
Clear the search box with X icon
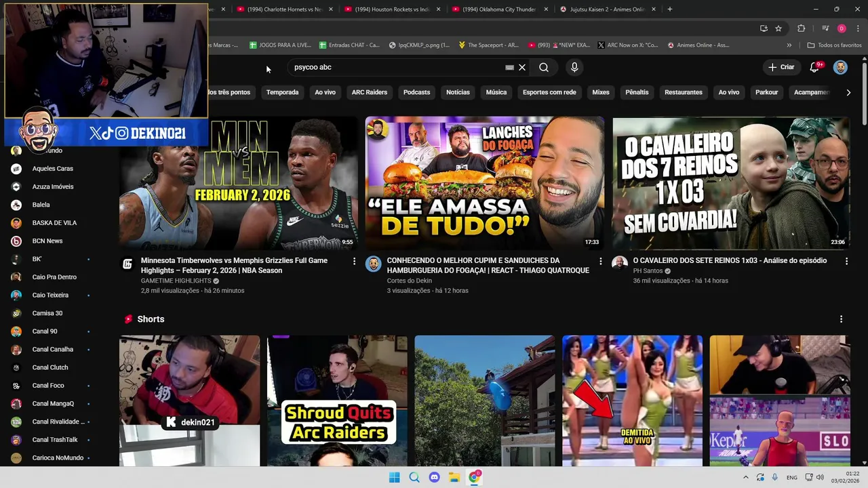click(x=522, y=67)
